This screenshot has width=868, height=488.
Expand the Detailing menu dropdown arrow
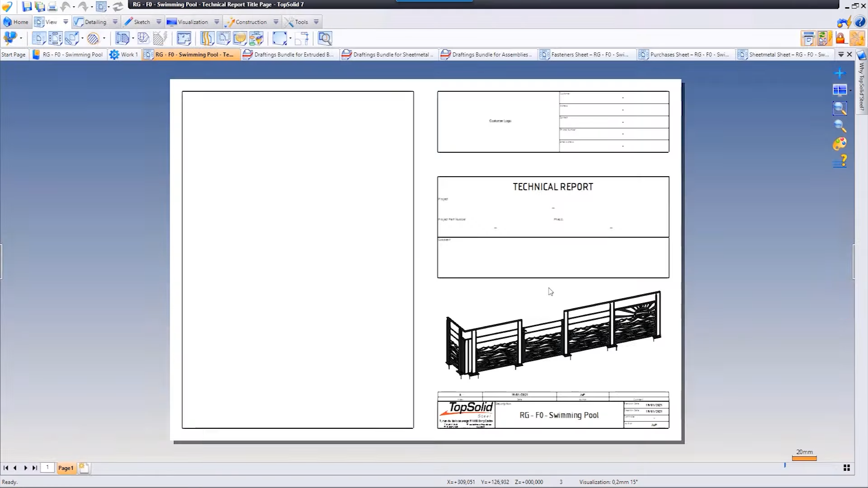click(x=115, y=22)
